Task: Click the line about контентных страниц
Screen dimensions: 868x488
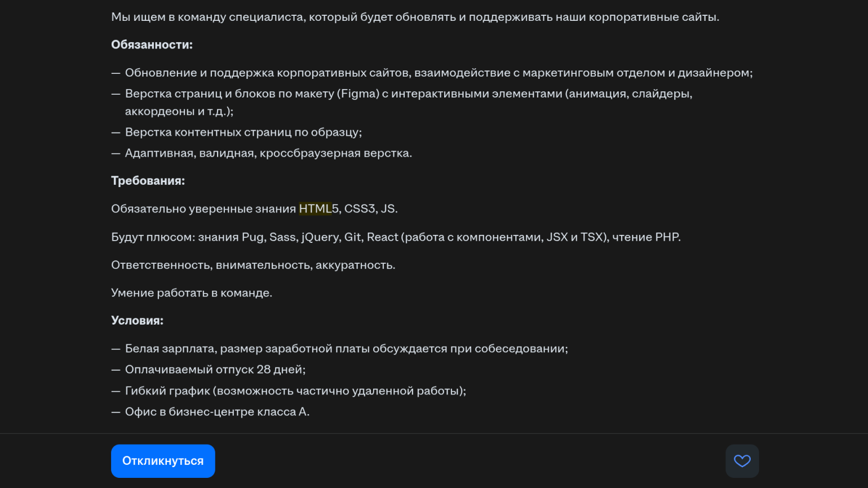Action: point(243,132)
